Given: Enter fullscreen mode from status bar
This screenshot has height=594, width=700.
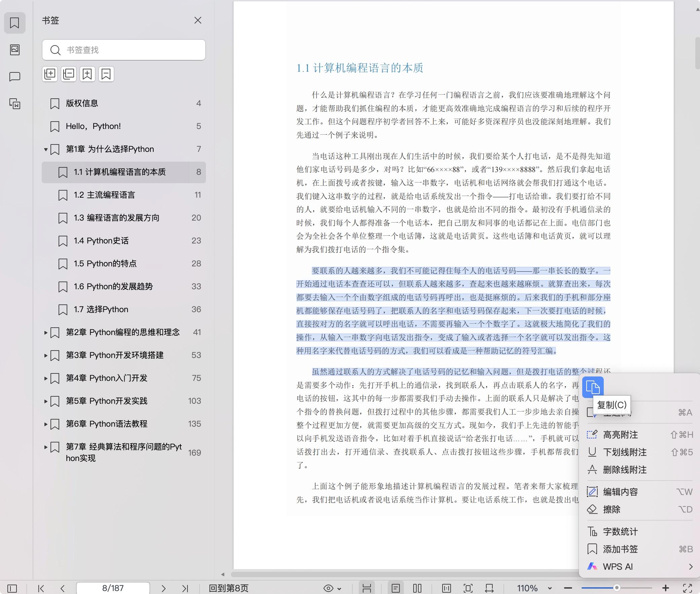Looking at the screenshot, I should [687, 588].
